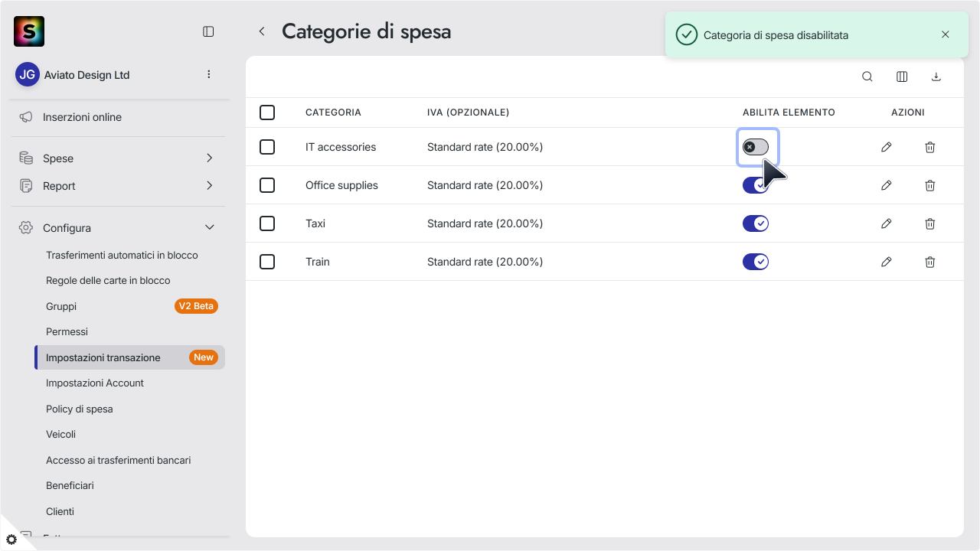This screenshot has height=551, width=980.
Task: Go back using the arrow beside Categorie di spesa
Action: [x=262, y=31]
